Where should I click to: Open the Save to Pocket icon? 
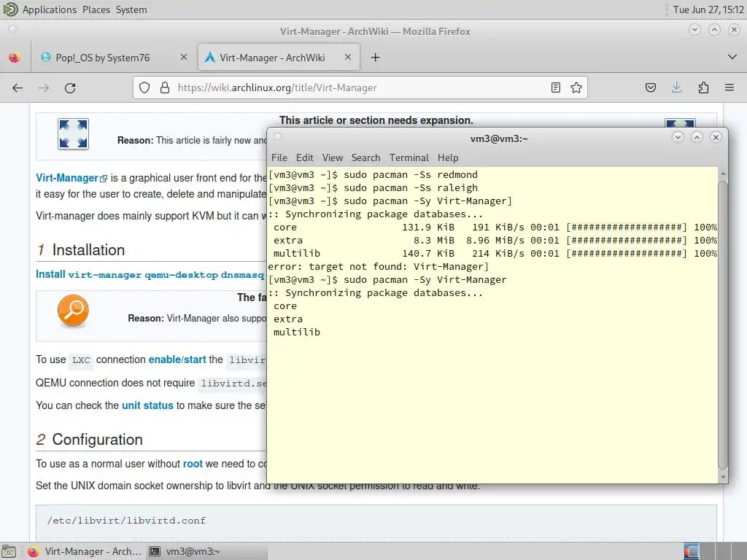(x=650, y=87)
